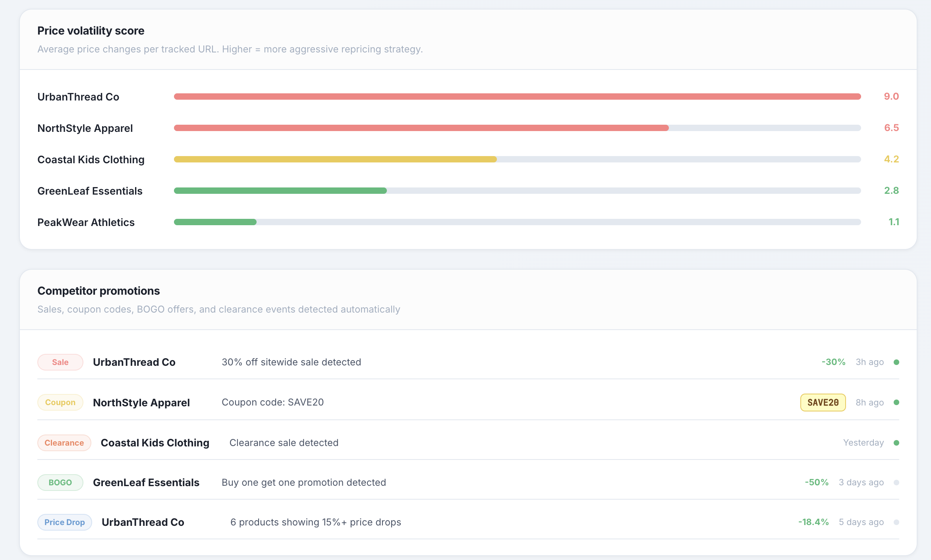The width and height of the screenshot is (931, 560).
Task: Expand the -50% BOGO promotion entry
Action: (816, 482)
